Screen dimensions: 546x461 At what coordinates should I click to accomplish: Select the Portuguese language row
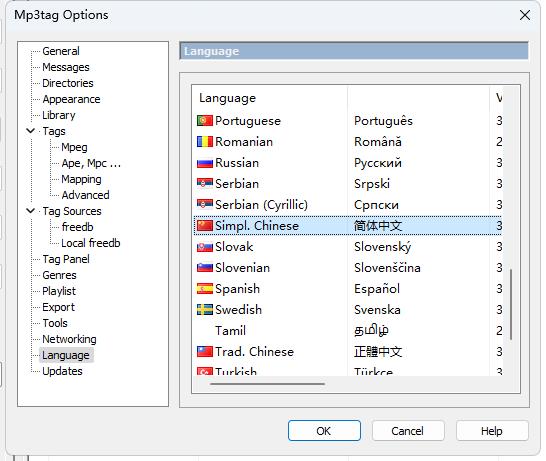(347, 121)
